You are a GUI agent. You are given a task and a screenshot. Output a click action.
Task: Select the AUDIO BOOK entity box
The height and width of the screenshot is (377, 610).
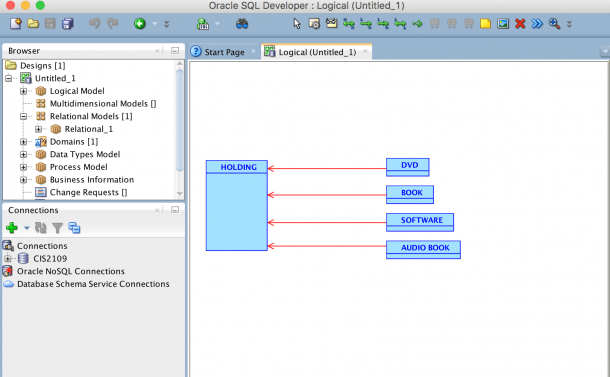point(423,249)
